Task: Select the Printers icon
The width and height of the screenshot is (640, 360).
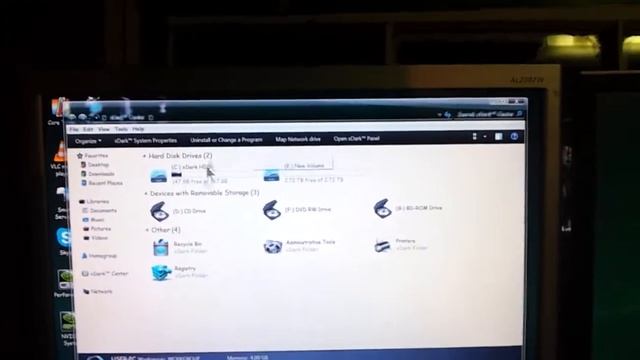Action: (x=382, y=245)
